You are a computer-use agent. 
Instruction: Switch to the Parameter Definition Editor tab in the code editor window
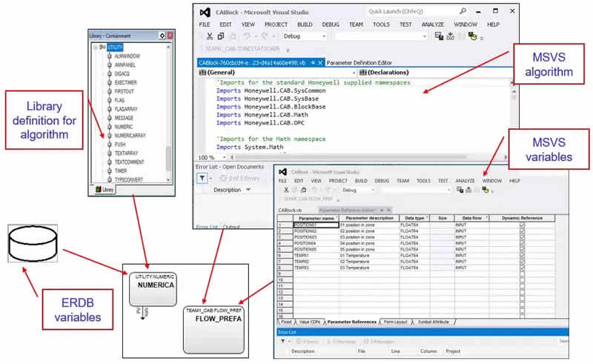point(359,63)
